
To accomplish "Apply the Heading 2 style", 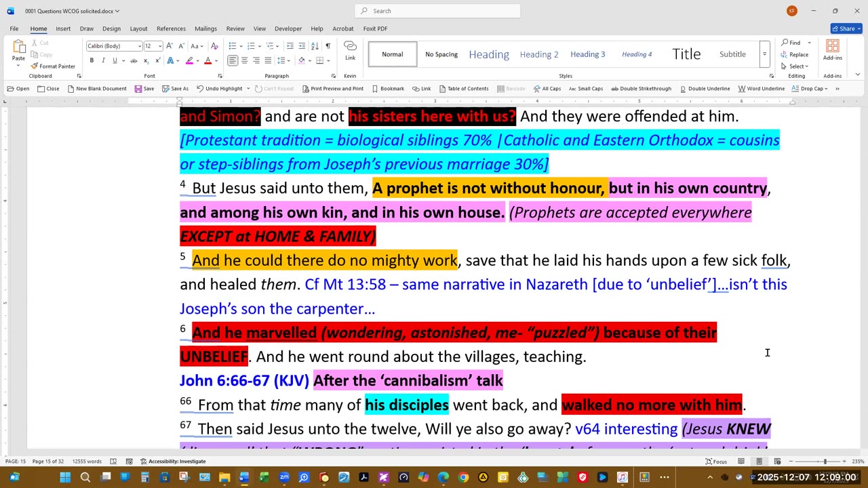I will click(539, 54).
